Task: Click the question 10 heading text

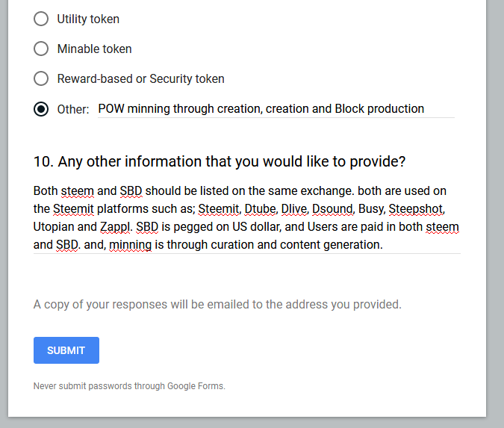Action: pyautogui.click(x=220, y=161)
